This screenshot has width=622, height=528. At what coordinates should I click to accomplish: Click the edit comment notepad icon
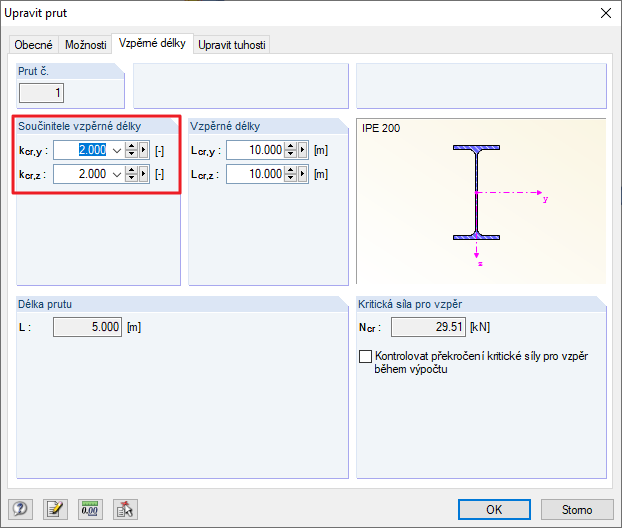[55, 509]
